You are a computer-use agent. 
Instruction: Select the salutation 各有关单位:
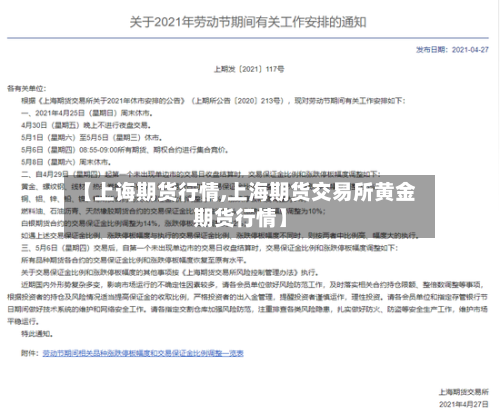pos(27,88)
